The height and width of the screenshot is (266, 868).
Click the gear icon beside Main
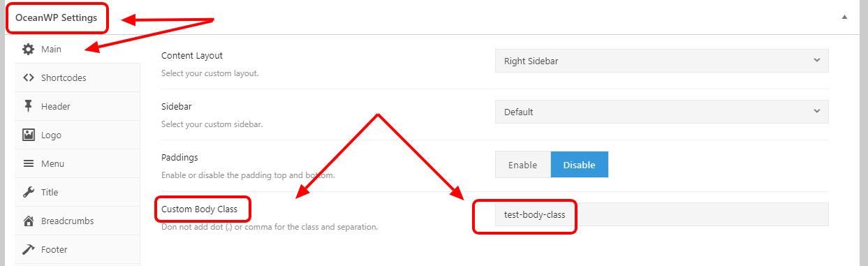[29, 49]
